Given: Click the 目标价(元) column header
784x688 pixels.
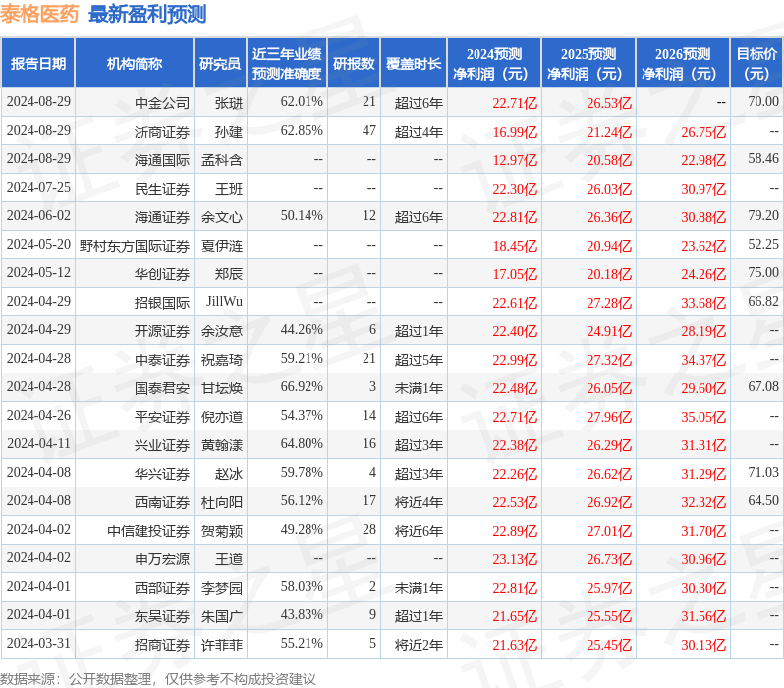Looking at the screenshot, I should pos(756,64).
